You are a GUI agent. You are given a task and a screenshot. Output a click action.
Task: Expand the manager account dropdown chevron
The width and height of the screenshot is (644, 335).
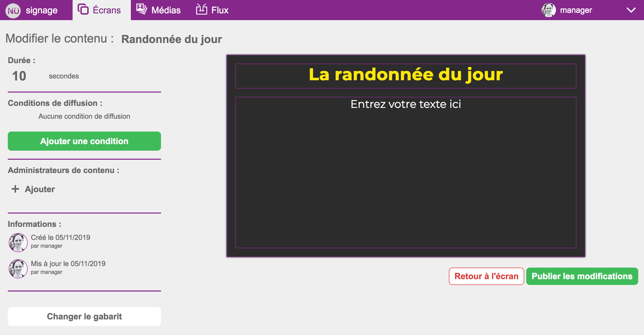tap(631, 10)
